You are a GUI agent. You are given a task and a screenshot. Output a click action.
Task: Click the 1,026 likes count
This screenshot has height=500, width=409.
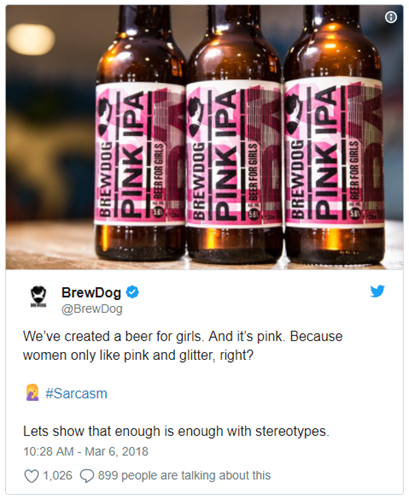click(x=57, y=475)
